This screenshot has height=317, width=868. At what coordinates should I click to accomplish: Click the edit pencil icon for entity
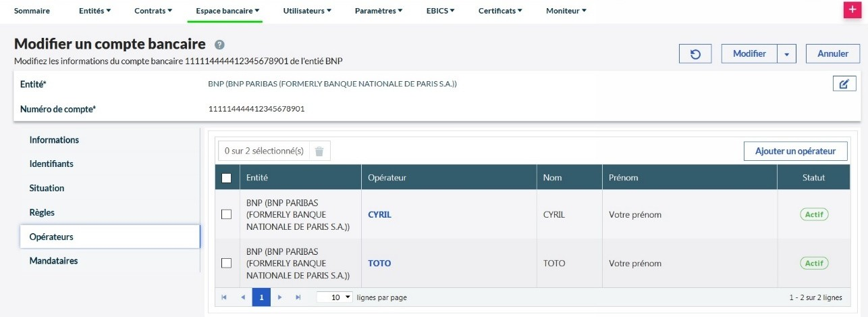[x=844, y=84]
